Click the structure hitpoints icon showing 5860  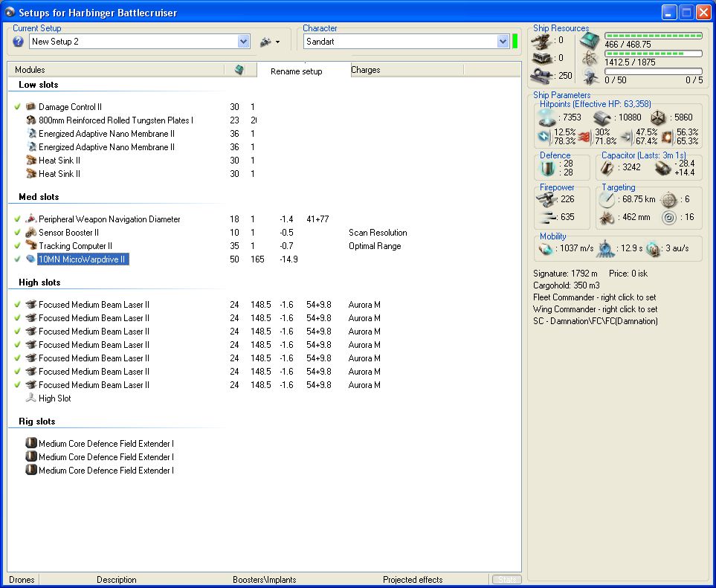[x=657, y=117]
